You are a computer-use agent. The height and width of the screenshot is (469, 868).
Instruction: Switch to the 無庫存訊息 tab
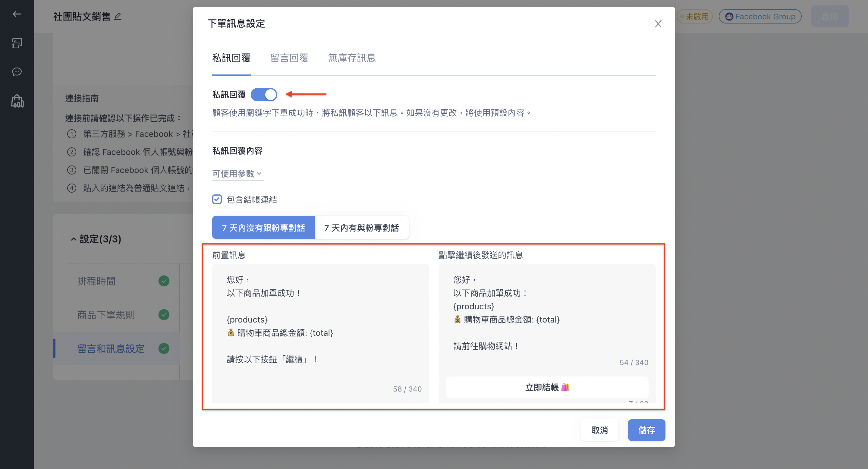tap(352, 58)
